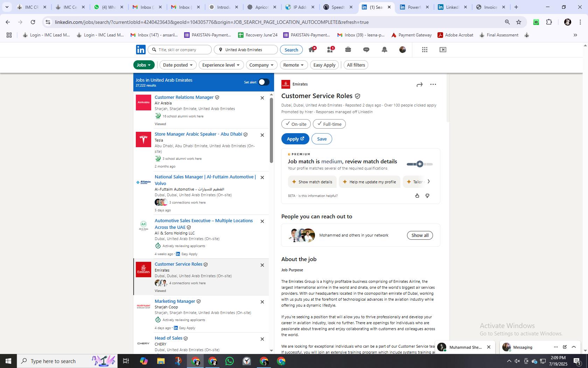The width and height of the screenshot is (588, 368).
Task: Open the Adobe Acrobat bookmark
Action: (455, 35)
